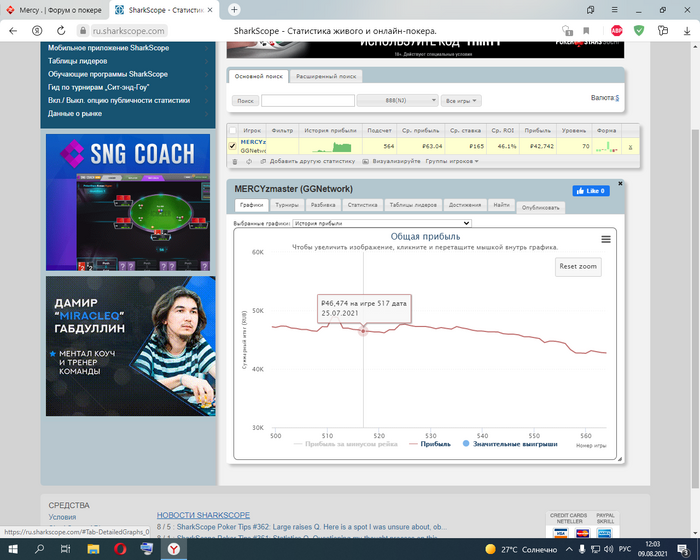Expand the Обучающие программы SharkScope sidebar item
The height and width of the screenshot is (560, 700).
pyautogui.click(x=127, y=74)
